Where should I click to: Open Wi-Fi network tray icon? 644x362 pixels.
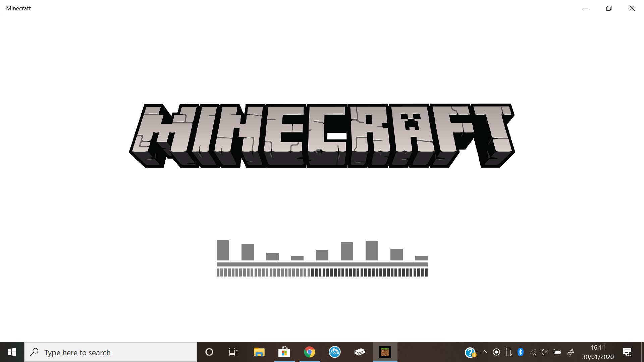[x=533, y=352]
